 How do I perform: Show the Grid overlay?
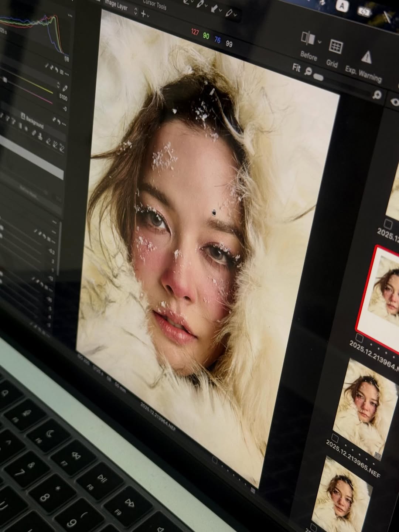coord(335,47)
